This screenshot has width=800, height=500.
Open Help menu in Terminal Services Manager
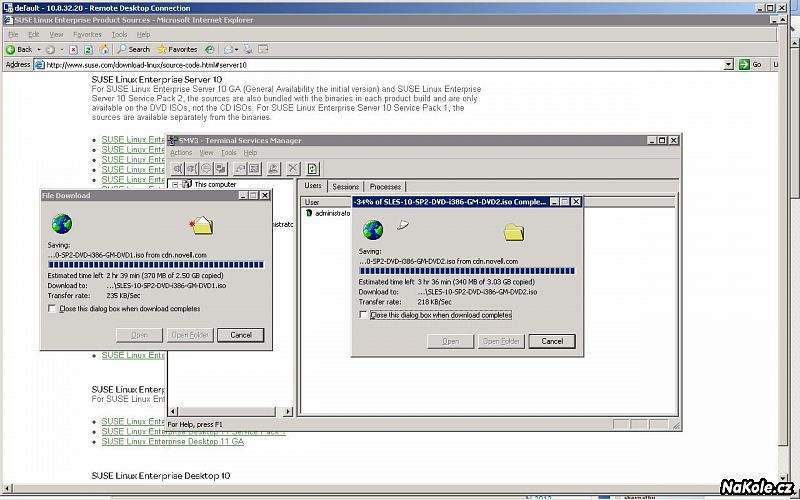[x=250, y=153]
